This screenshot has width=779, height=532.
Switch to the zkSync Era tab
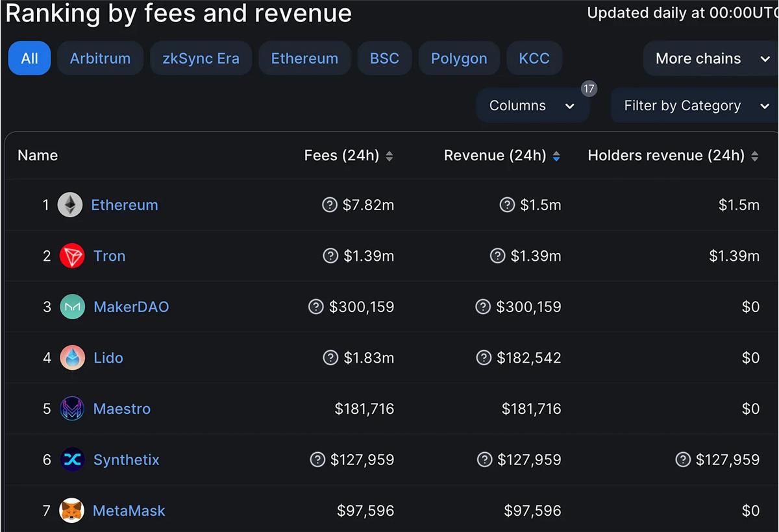point(201,58)
